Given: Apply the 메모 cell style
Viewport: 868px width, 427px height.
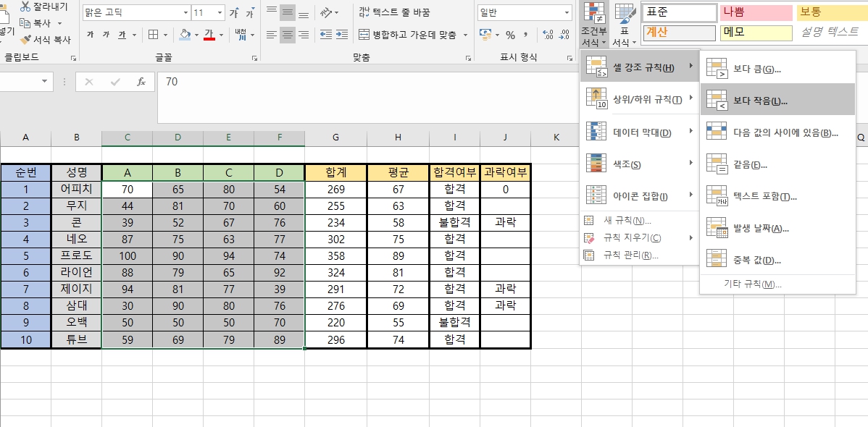Looking at the screenshot, I should coord(757,32).
